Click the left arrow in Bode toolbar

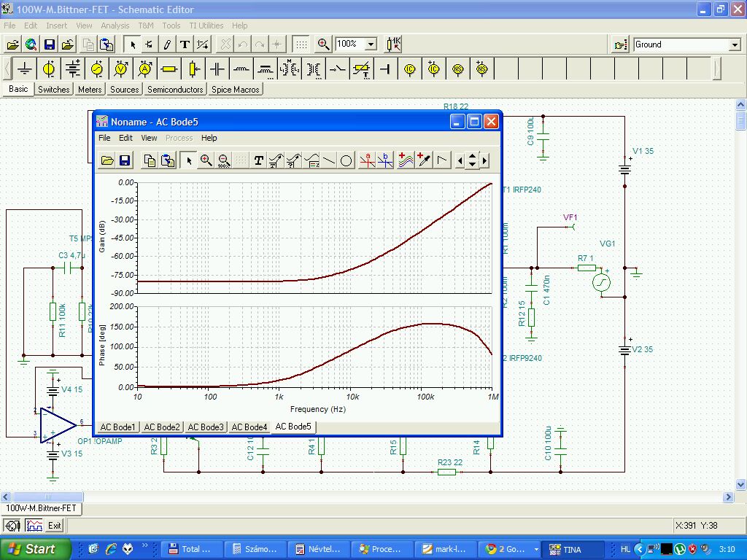click(x=460, y=160)
